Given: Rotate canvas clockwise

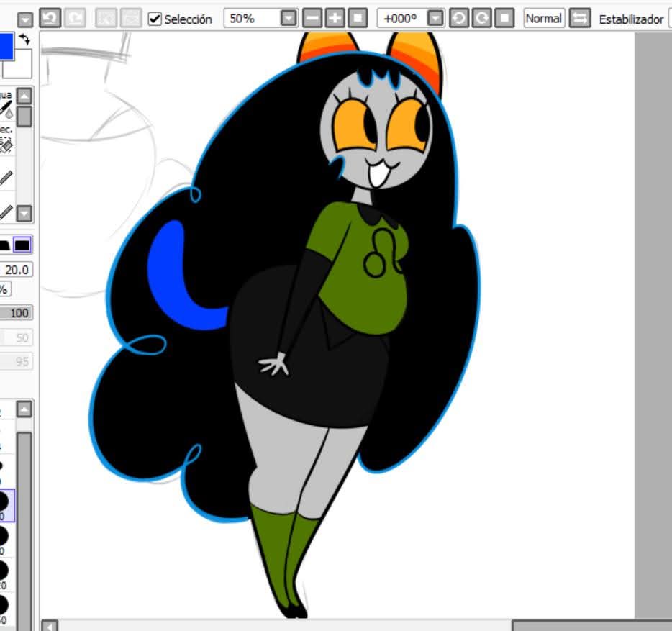Looking at the screenshot, I should (x=482, y=19).
